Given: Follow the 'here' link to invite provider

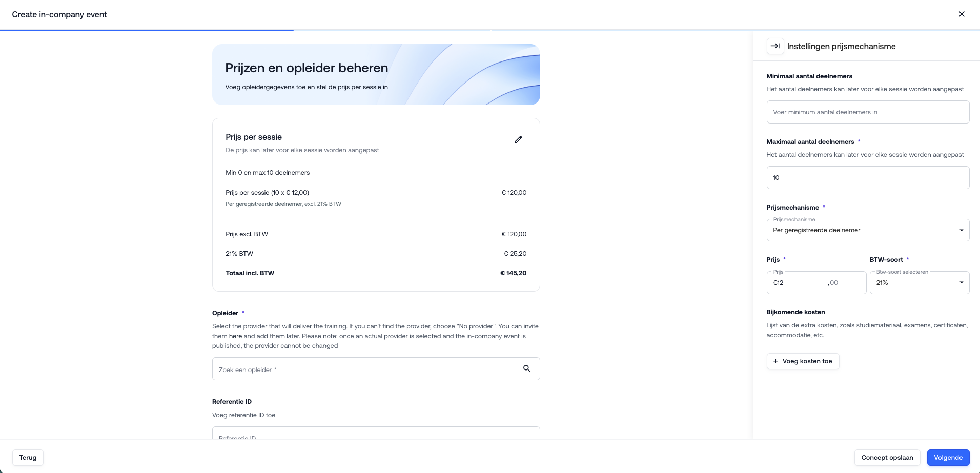Looking at the screenshot, I should tap(235, 336).
